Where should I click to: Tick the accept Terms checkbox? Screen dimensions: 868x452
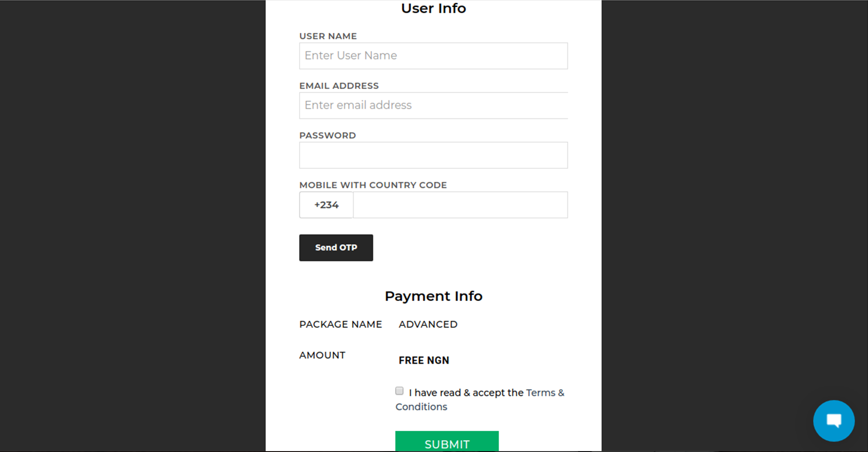click(x=399, y=391)
